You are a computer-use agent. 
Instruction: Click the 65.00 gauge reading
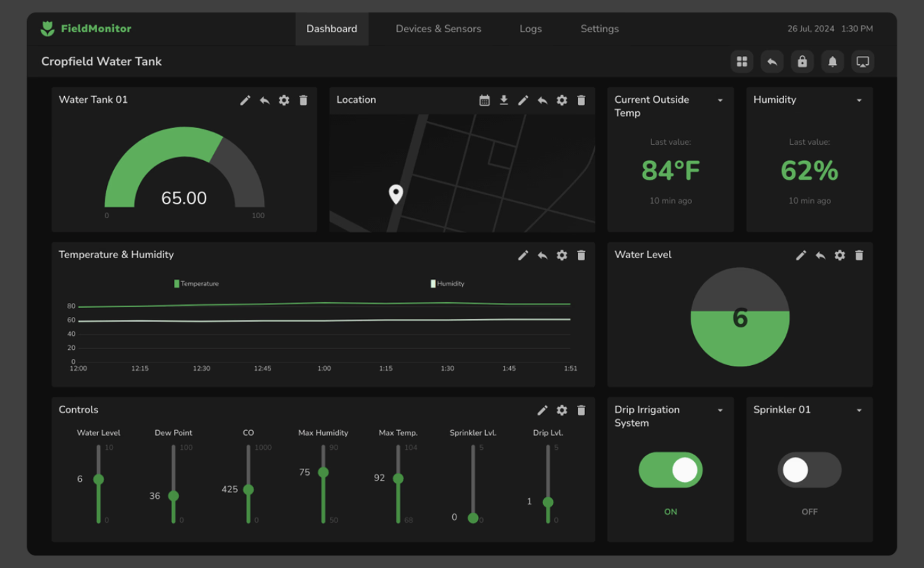(x=184, y=198)
